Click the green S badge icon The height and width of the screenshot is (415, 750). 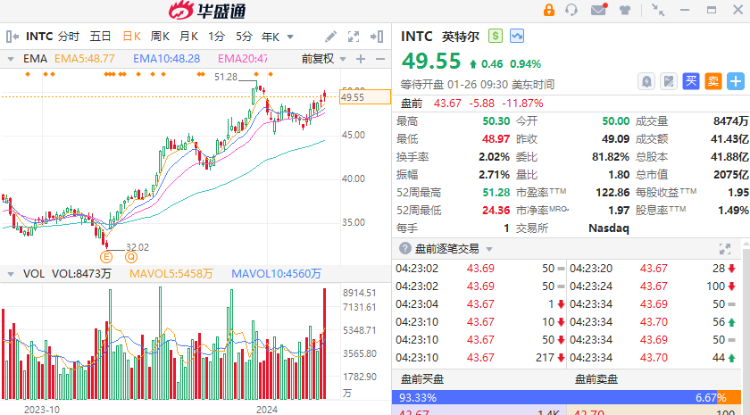tap(496, 36)
